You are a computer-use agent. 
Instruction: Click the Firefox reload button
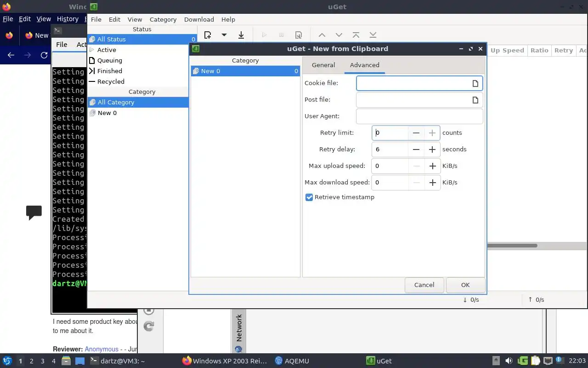click(44, 55)
